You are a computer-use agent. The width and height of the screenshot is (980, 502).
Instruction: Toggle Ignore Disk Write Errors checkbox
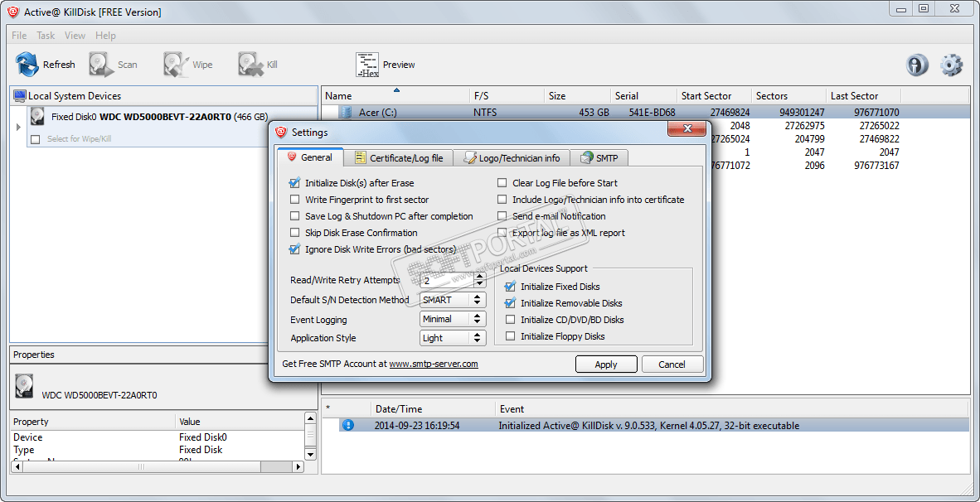point(295,249)
